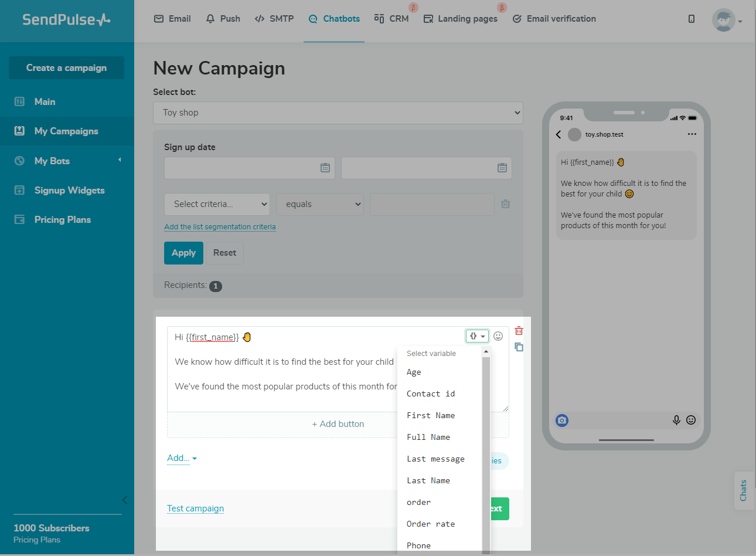Select First Name variable from list
Viewport: 756px width, 556px height.
point(431,415)
